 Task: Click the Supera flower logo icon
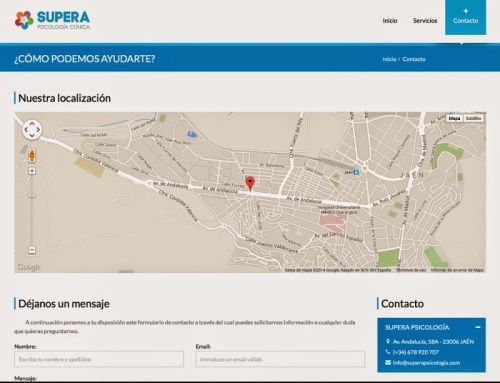(x=24, y=20)
